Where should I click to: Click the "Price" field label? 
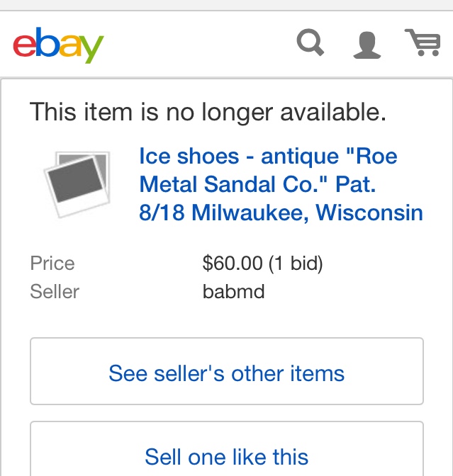52,263
